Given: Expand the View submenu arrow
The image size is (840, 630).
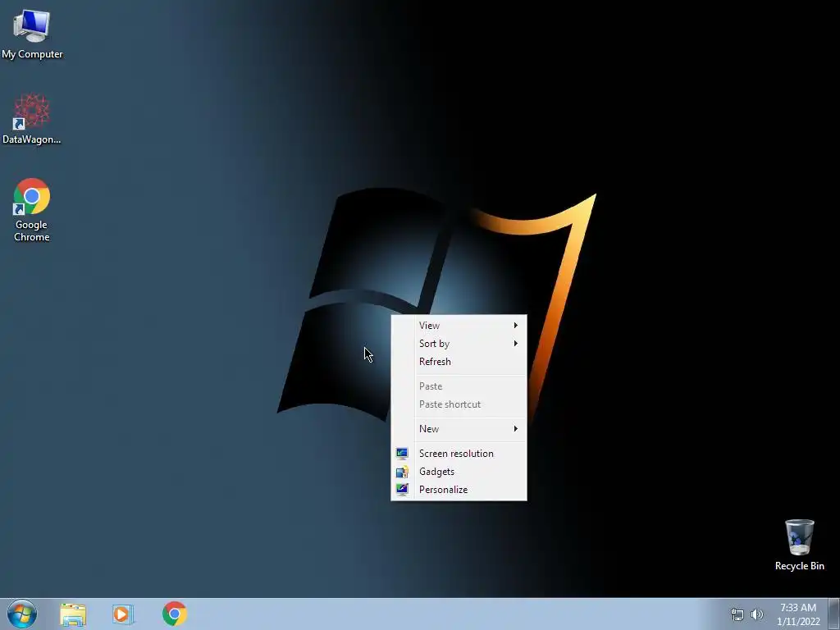Looking at the screenshot, I should point(516,326).
